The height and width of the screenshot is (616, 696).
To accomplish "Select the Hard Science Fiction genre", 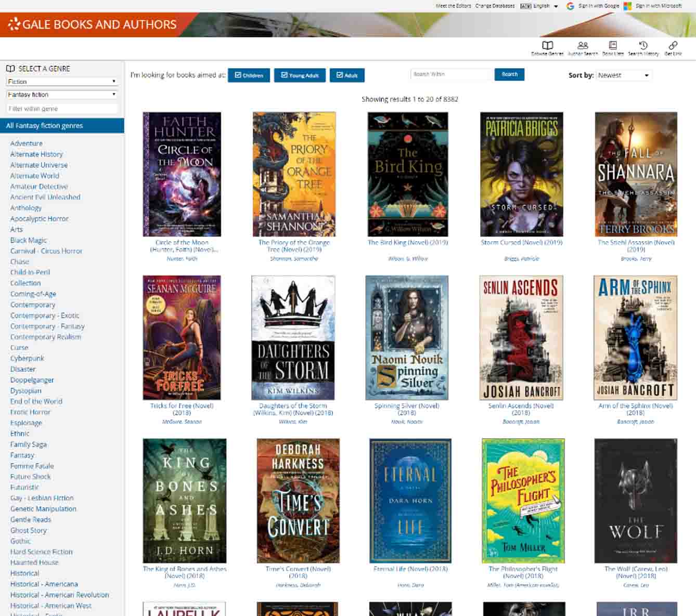I will (x=42, y=552).
